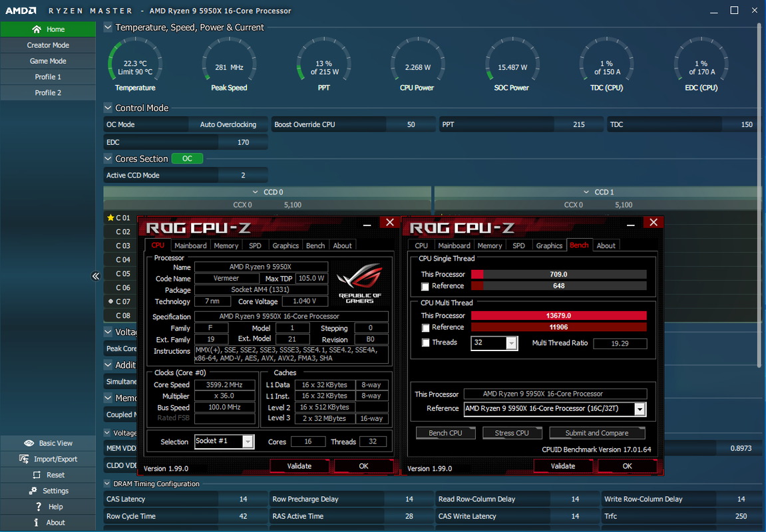Click This Processor single thread bar 709.0
The height and width of the screenshot is (532, 766).
[558, 274]
